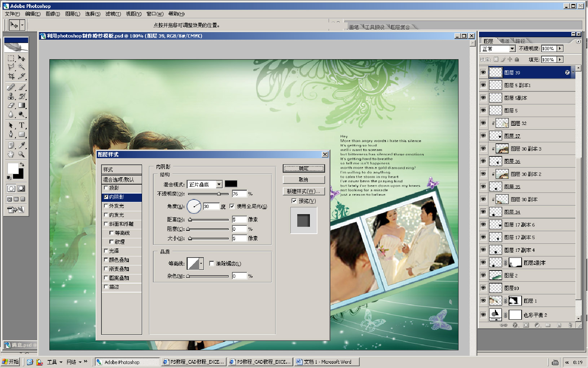
Task: Activate the Zoom magnifier tool
Action: click(22, 155)
